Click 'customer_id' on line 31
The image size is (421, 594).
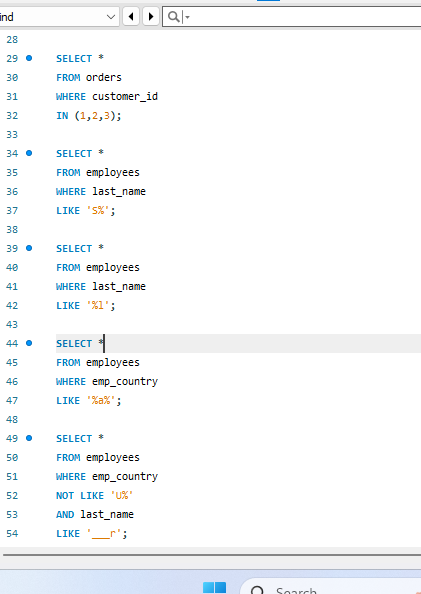coord(125,97)
